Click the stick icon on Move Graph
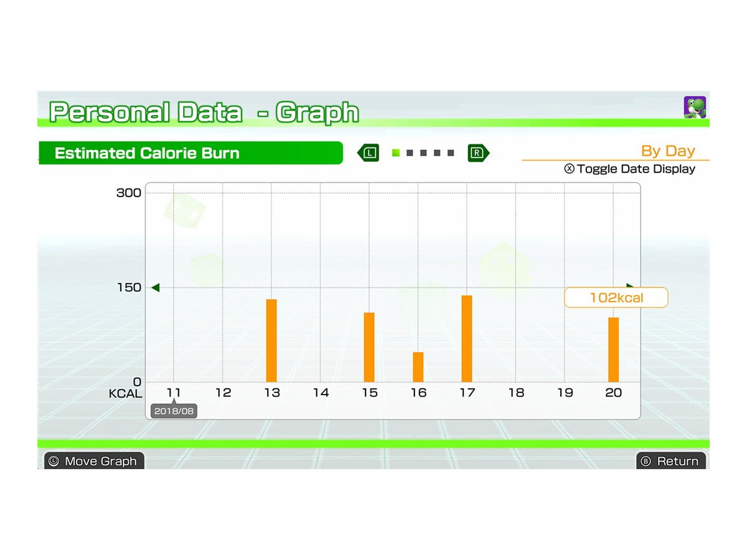The width and height of the screenshot is (747, 560). tap(54, 461)
